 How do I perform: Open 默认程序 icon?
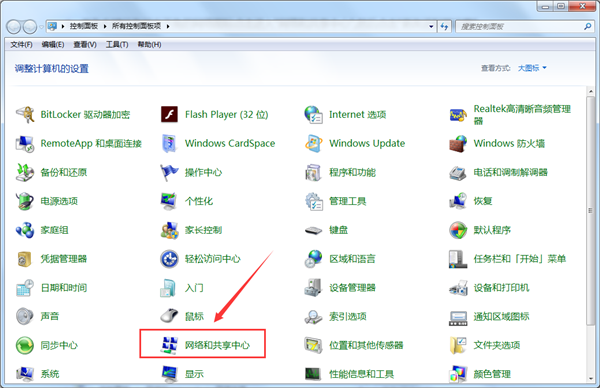(x=458, y=230)
